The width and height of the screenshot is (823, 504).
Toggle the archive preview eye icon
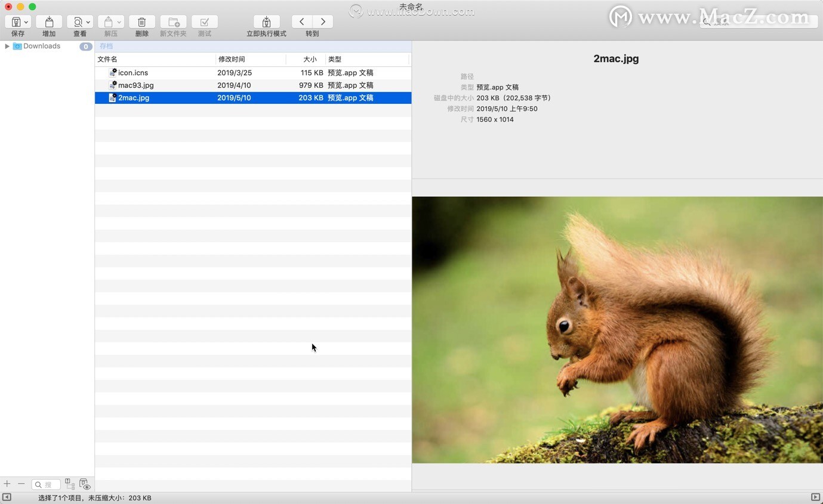[x=85, y=484]
